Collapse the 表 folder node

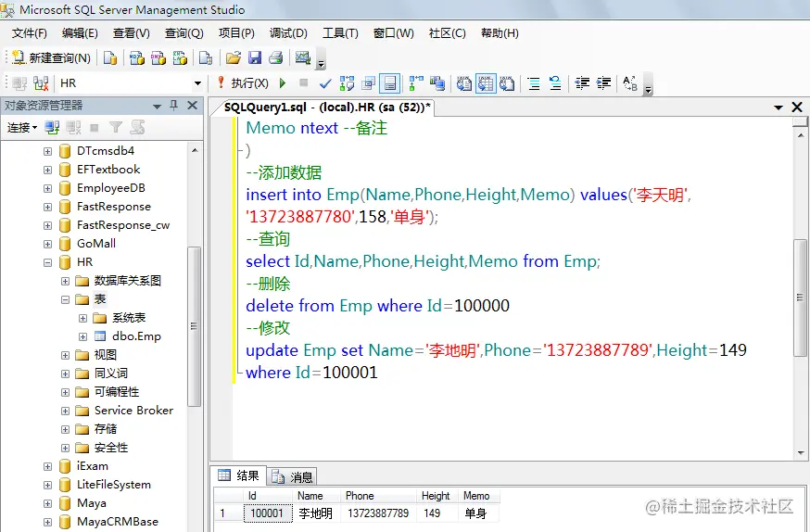tap(65, 299)
